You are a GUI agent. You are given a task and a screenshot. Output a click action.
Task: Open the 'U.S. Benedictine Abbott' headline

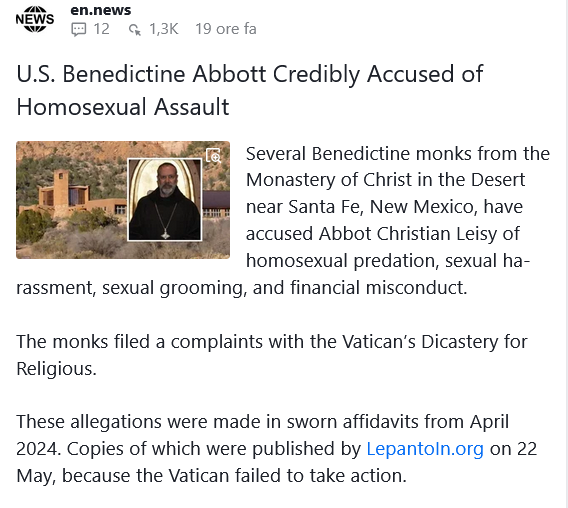(x=250, y=74)
